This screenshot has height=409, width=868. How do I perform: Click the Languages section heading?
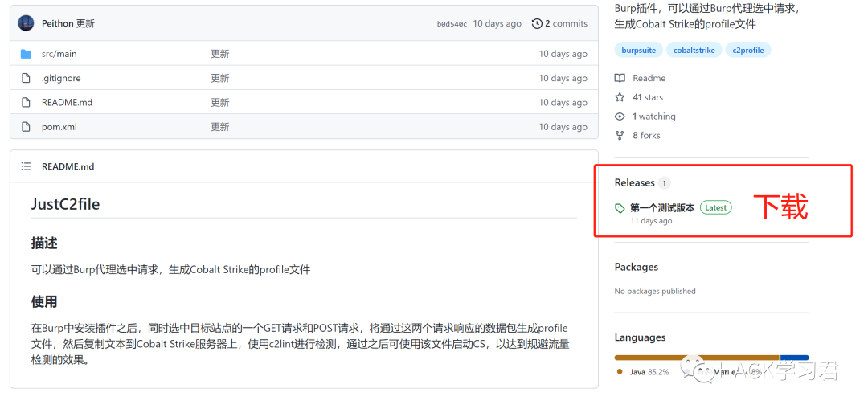(x=640, y=337)
